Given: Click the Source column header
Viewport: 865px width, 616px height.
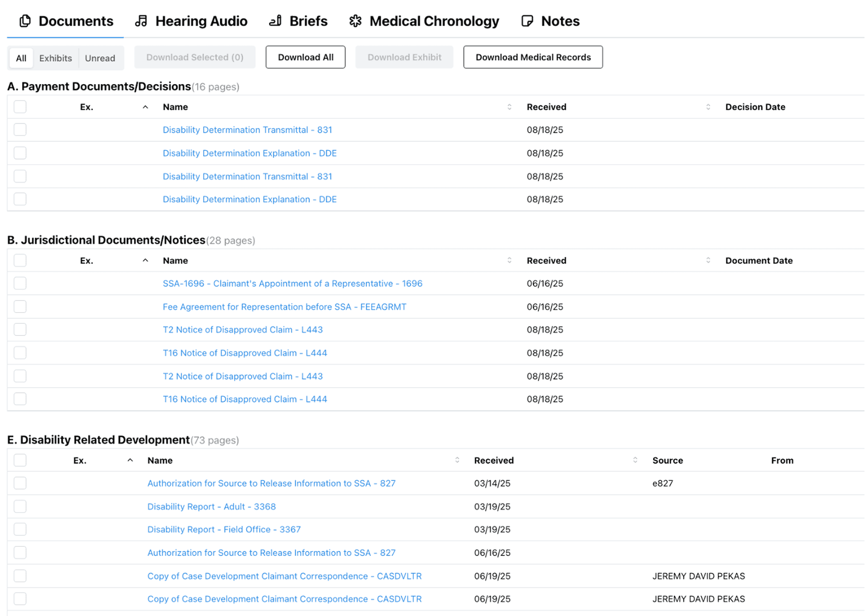Looking at the screenshot, I should (667, 460).
